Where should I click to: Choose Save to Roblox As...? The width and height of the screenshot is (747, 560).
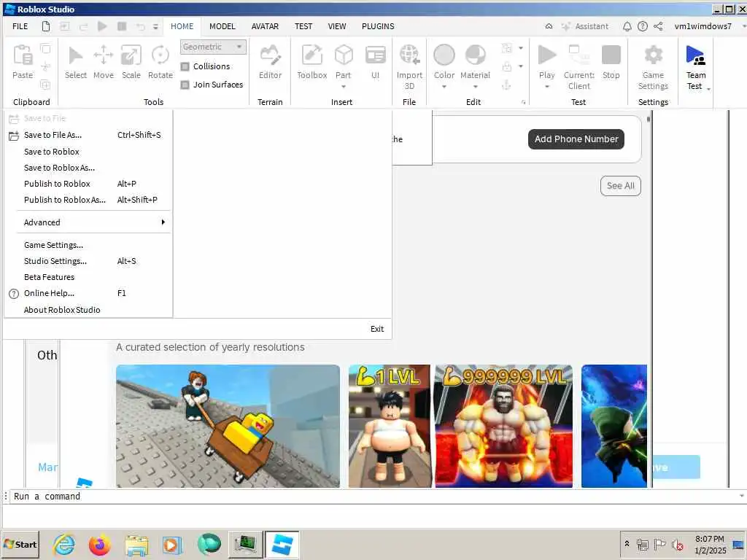click(x=88, y=168)
